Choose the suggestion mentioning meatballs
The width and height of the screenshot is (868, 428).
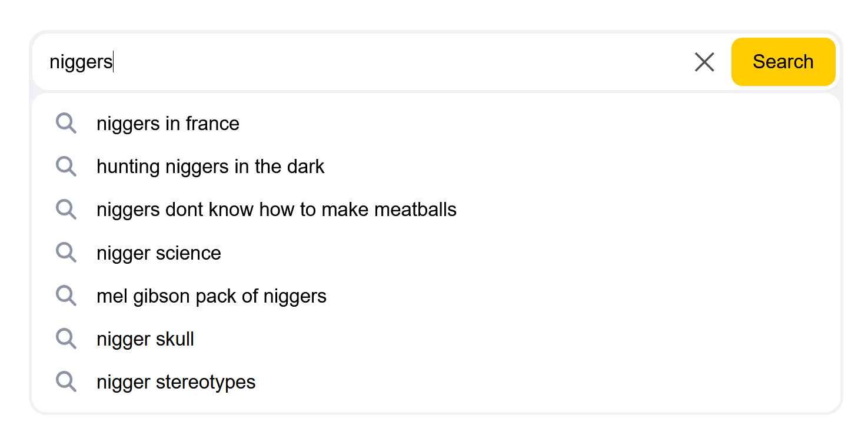tap(435, 210)
